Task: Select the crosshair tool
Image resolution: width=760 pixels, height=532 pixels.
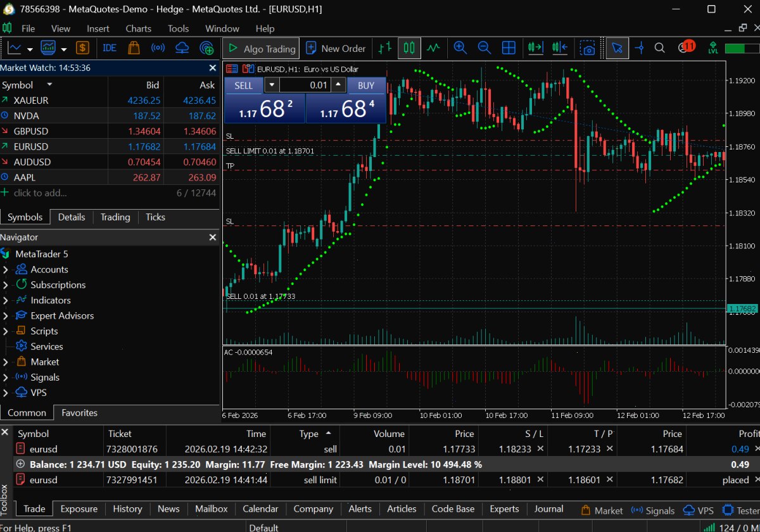Action: (640, 48)
